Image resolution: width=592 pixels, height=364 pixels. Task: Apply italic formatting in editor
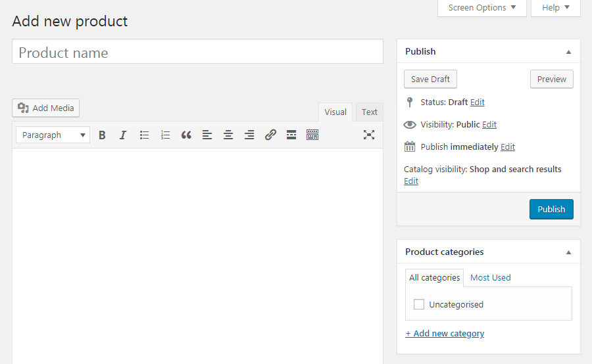[123, 135]
